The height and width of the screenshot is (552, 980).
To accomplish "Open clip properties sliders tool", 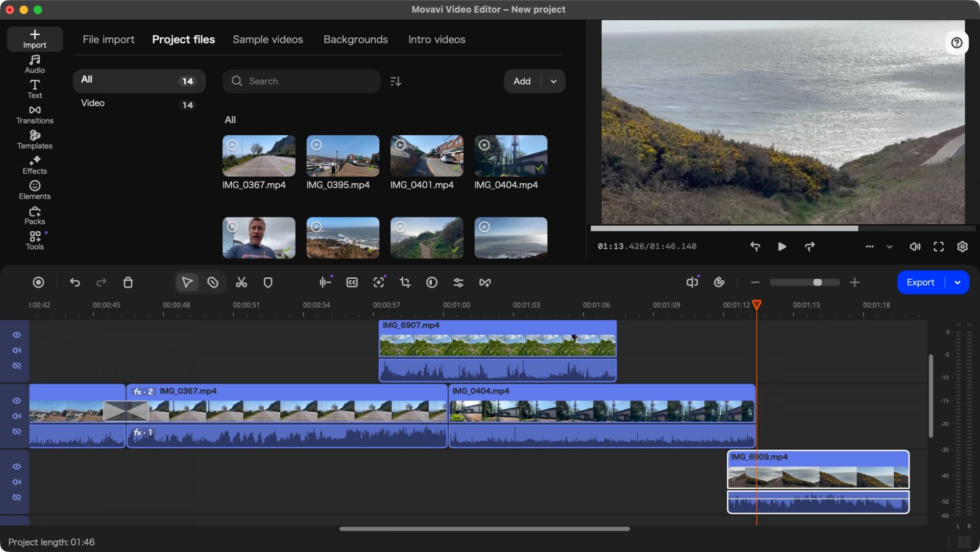I will (458, 282).
